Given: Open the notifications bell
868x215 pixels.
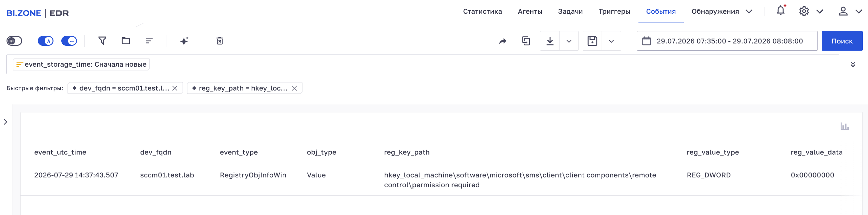Looking at the screenshot, I should coord(780,11).
